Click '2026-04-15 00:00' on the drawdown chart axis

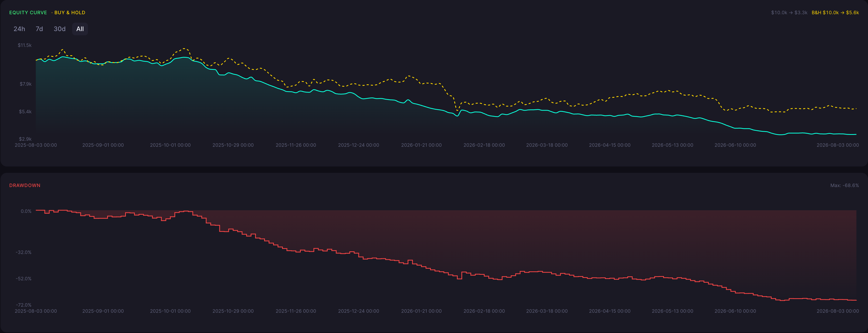coord(610,311)
